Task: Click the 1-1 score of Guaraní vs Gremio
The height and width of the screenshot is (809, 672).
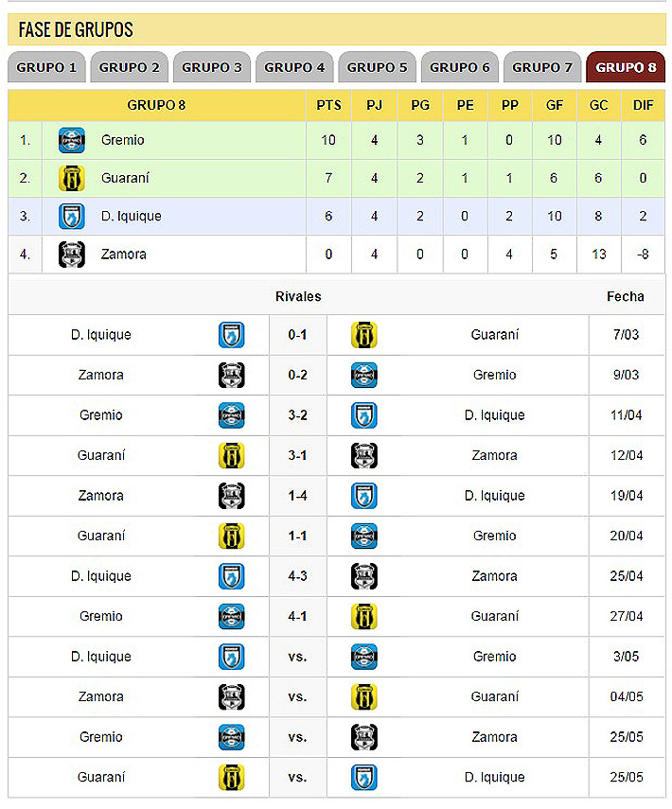Action: pos(298,536)
